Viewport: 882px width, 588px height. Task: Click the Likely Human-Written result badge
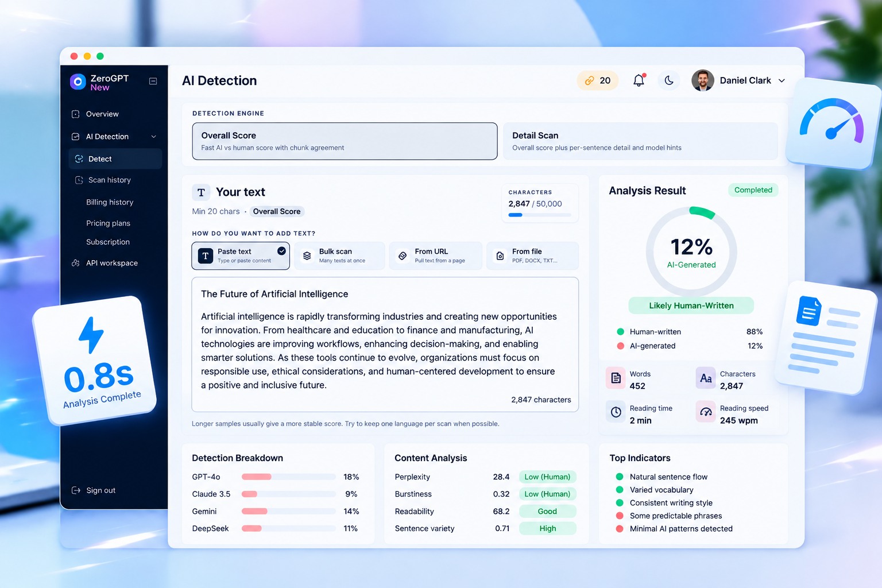[691, 305]
